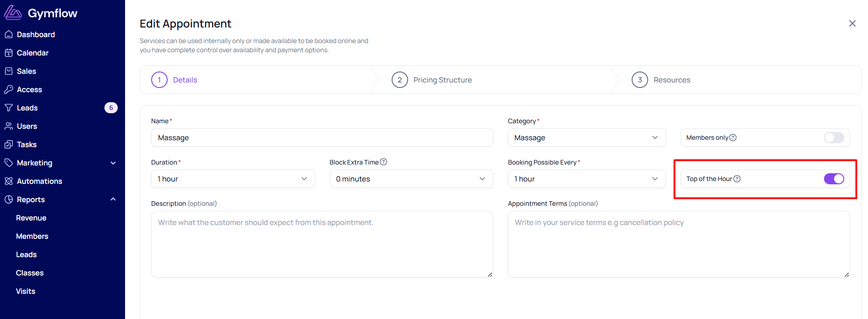Go to the Resources step
The image size is (868, 319).
pos(661,80)
